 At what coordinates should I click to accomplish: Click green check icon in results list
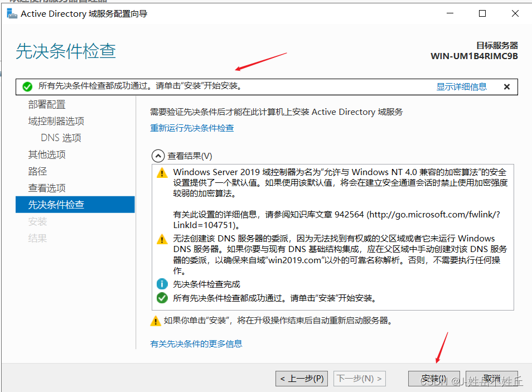162,298
